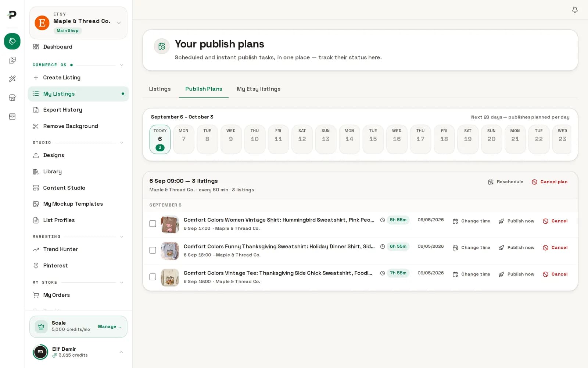Open the image gallery rail icon
Screen dimensions: 588x368
tap(12, 60)
